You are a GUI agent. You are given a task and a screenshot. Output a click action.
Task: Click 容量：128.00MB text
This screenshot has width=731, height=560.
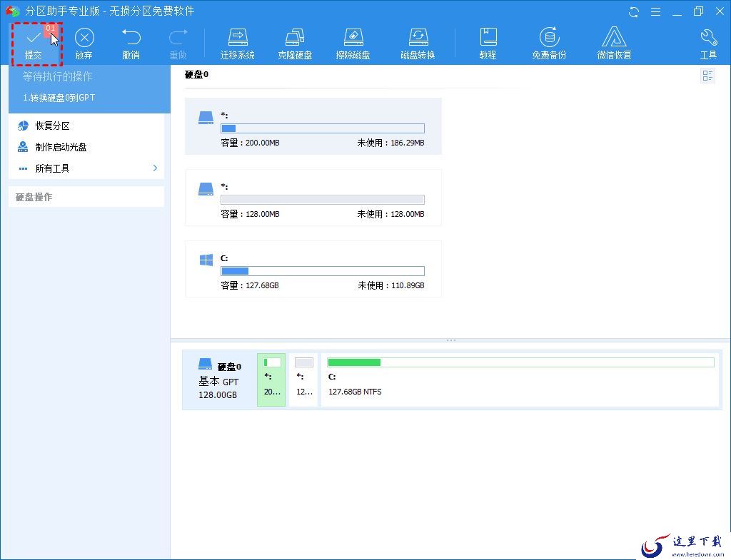pos(250,214)
